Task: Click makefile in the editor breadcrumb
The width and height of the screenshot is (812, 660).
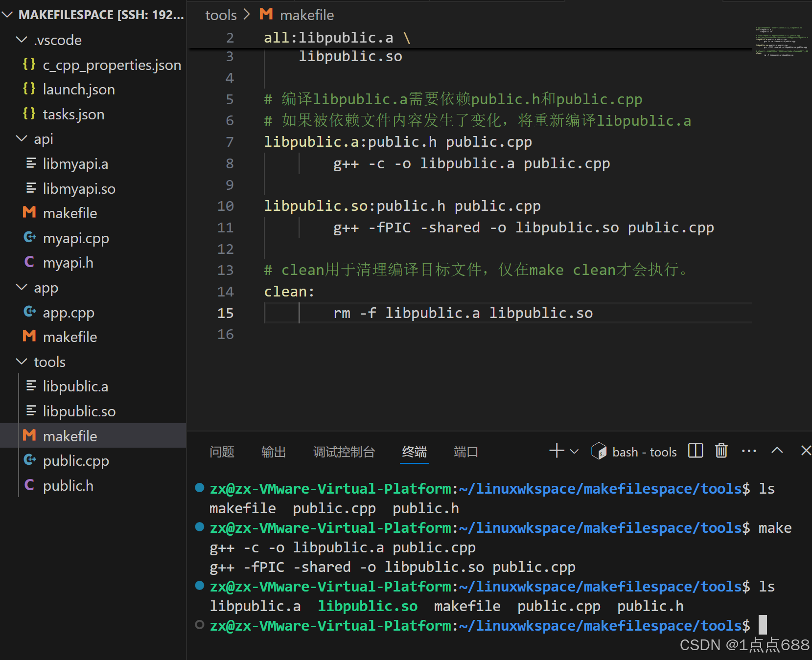Action: [307, 15]
